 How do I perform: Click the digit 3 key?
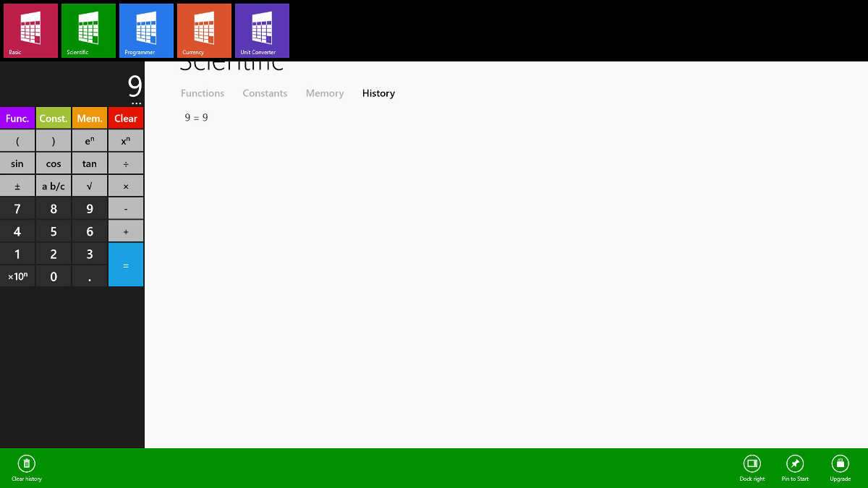pyautogui.click(x=90, y=254)
